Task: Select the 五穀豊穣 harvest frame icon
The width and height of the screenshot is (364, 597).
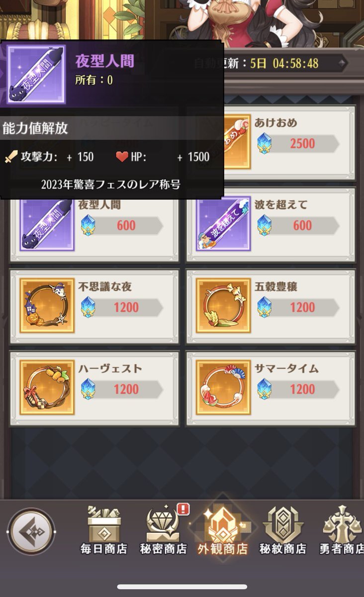Action: [x=223, y=305]
